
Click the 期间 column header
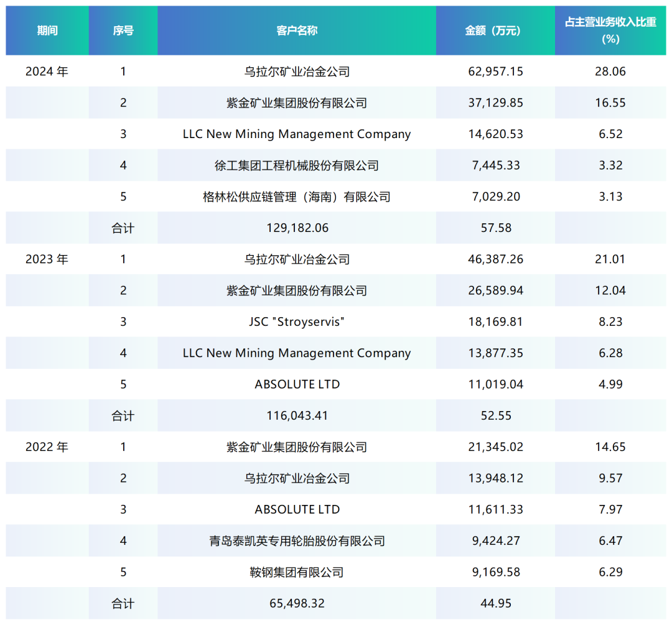coord(47,30)
